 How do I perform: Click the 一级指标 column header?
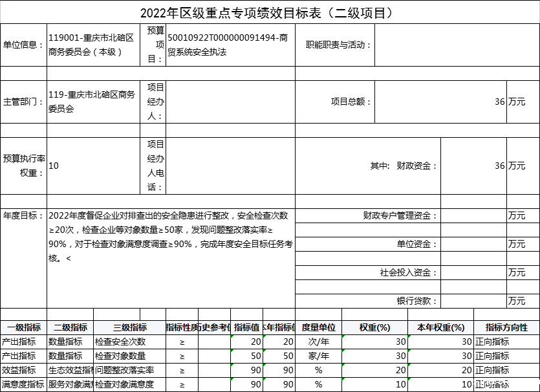coord(23,327)
